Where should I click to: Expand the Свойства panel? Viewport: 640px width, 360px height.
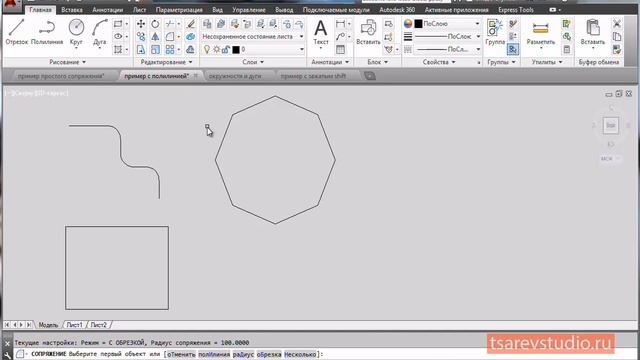tap(439, 62)
